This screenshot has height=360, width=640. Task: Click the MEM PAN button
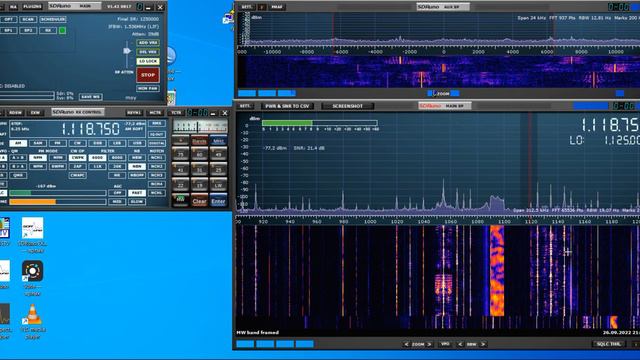click(148, 88)
